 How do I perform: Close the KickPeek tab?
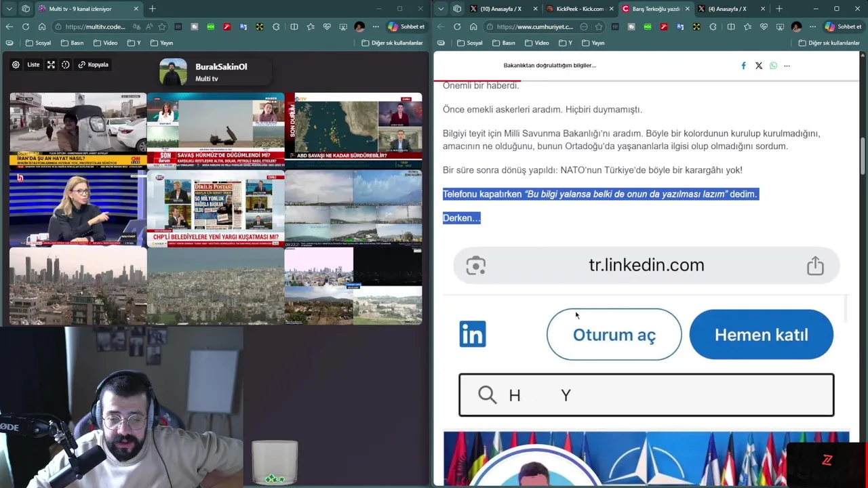(x=611, y=9)
